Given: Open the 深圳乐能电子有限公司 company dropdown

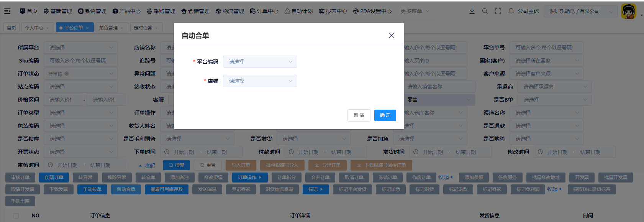Looking at the screenshot, I should 581,11.
